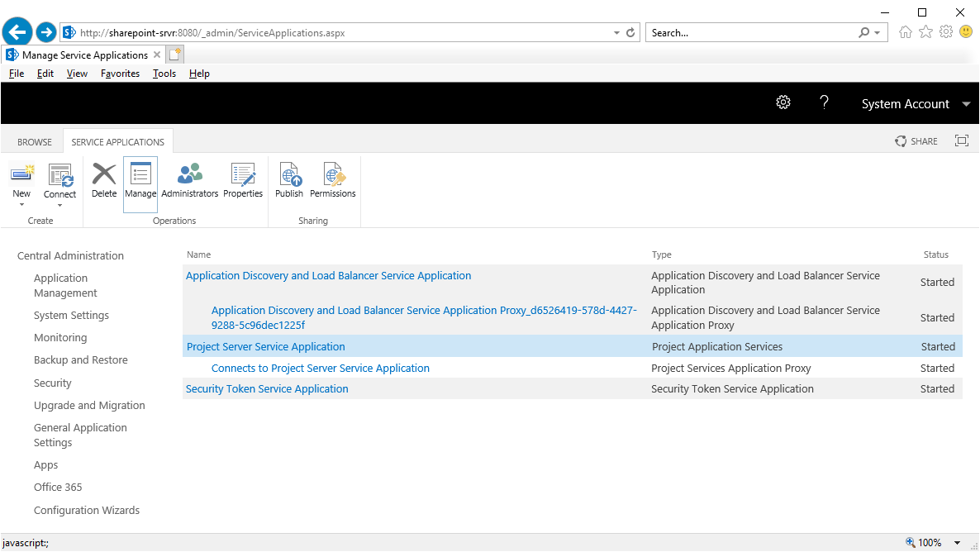Click the Name column header
The image size is (980, 552).
(x=199, y=255)
